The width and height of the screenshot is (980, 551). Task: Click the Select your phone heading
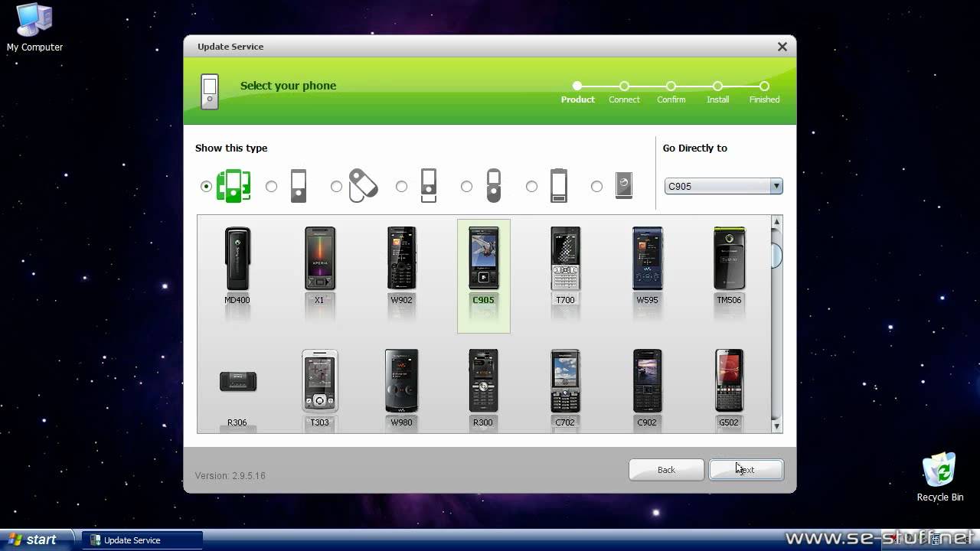pos(288,86)
